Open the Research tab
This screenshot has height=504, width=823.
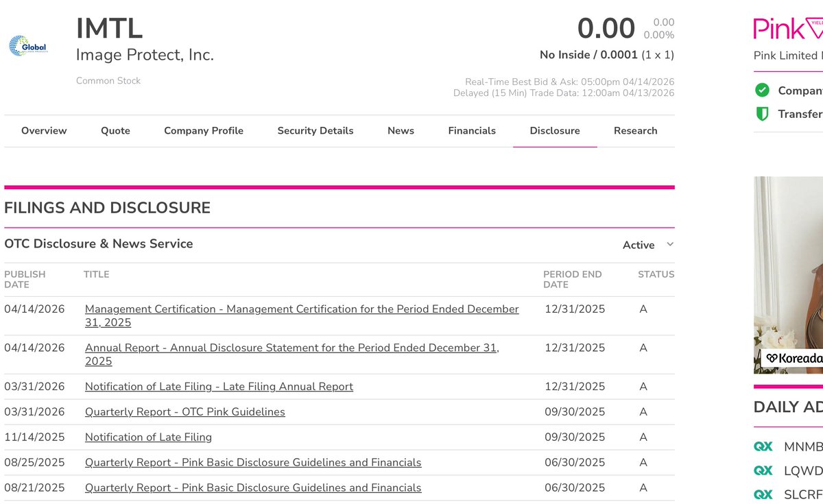click(x=636, y=130)
